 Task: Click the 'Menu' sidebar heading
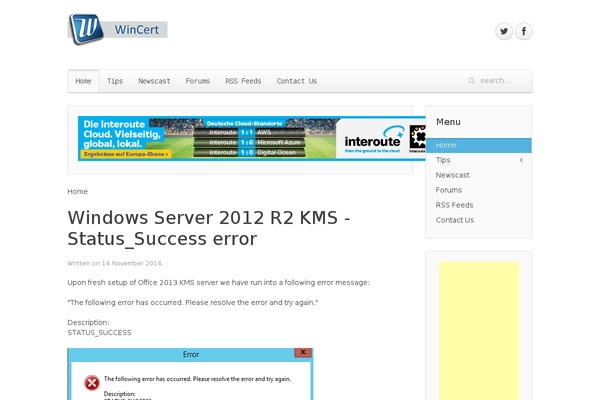pos(448,122)
